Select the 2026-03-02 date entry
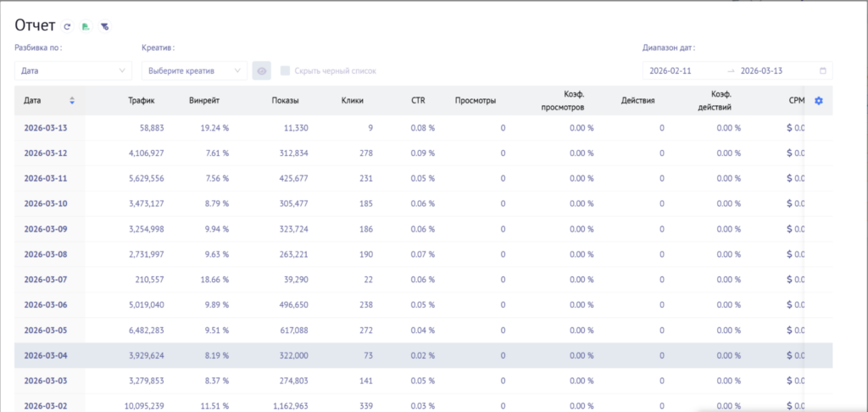This screenshot has height=412, width=868. click(x=45, y=406)
